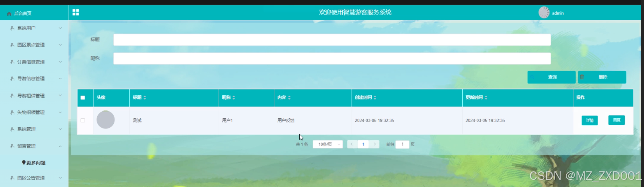Expand 导游信息管理 menu chevron
Viewport: 644px width, 187px height.
coord(60,78)
